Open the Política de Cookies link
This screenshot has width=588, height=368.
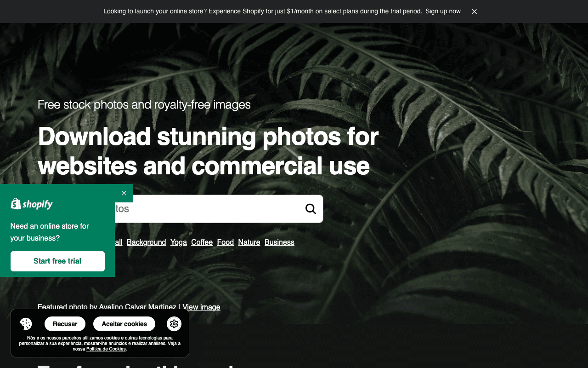tap(106, 349)
